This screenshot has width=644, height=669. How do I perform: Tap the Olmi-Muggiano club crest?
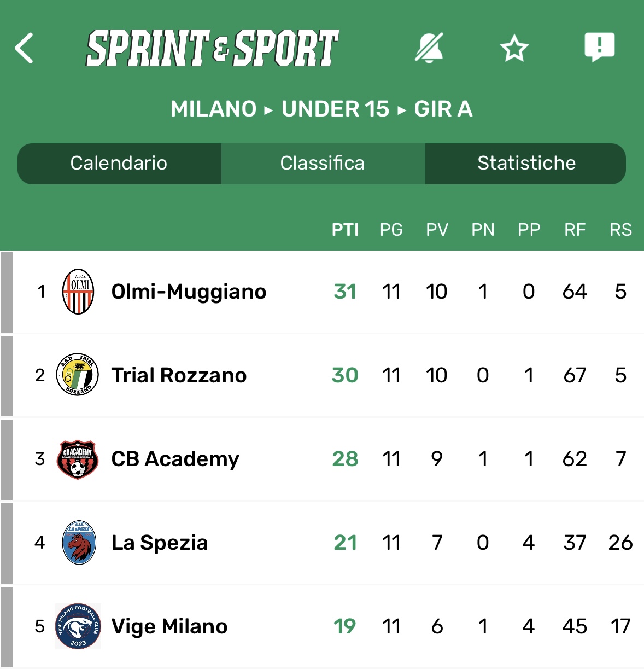pos(78,292)
